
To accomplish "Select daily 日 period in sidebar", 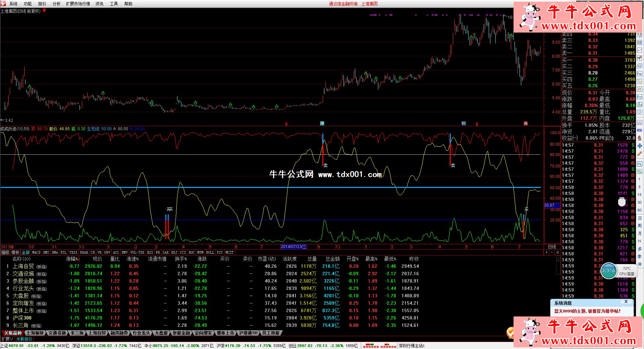I will (x=640, y=218).
